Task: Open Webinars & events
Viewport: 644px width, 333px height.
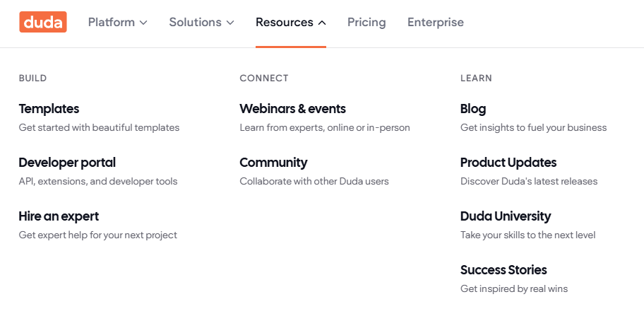Action: coord(293,109)
